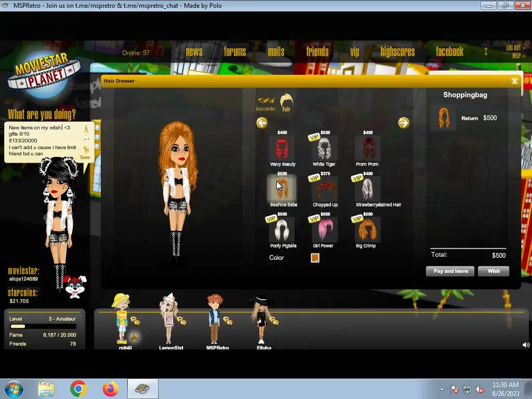Viewport: 532px width, 399px height.
Task: Click Pay and leave button
Action: tap(450, 271)
